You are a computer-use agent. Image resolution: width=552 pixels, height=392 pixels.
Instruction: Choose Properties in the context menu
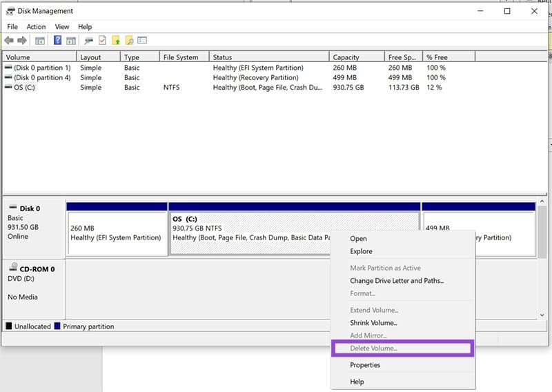(365, 365)
